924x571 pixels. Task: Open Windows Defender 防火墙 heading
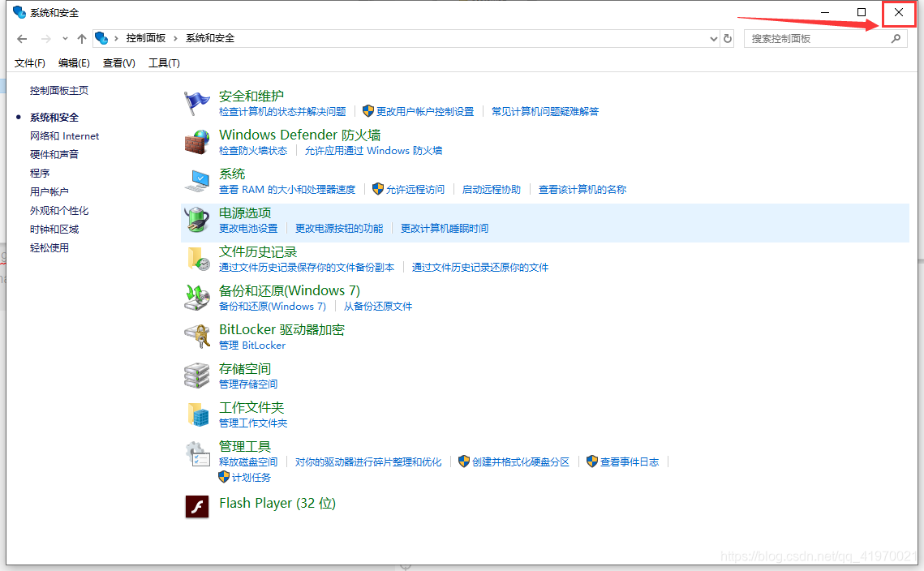(x=300, y=135)
